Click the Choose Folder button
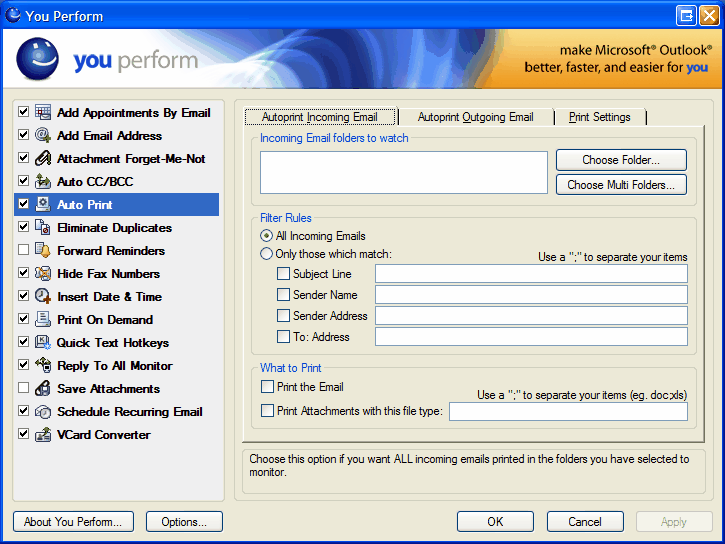Viewport: 725px width, 544px height. click(x=620, y=160)
